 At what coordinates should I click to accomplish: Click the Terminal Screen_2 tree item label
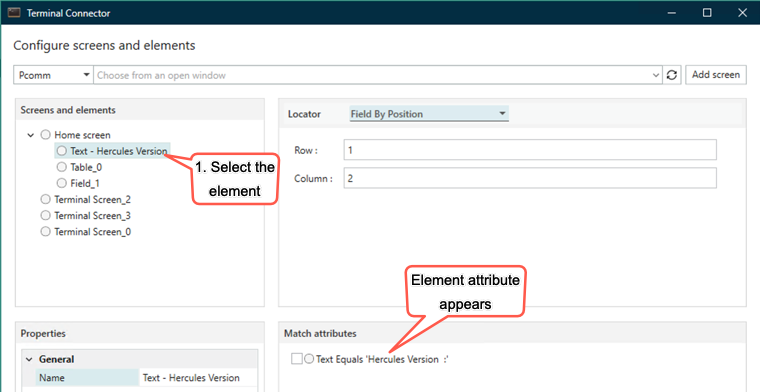click(93, 200)
